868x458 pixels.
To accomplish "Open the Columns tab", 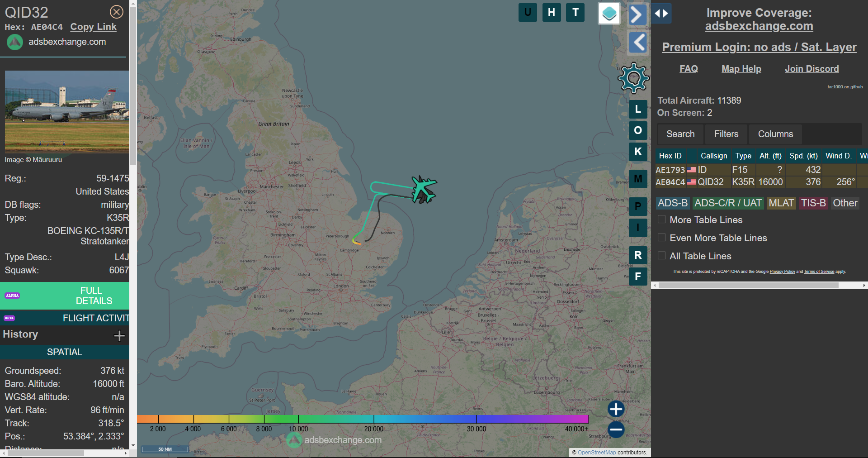I will pyautogui.click(x=775, y=134).
